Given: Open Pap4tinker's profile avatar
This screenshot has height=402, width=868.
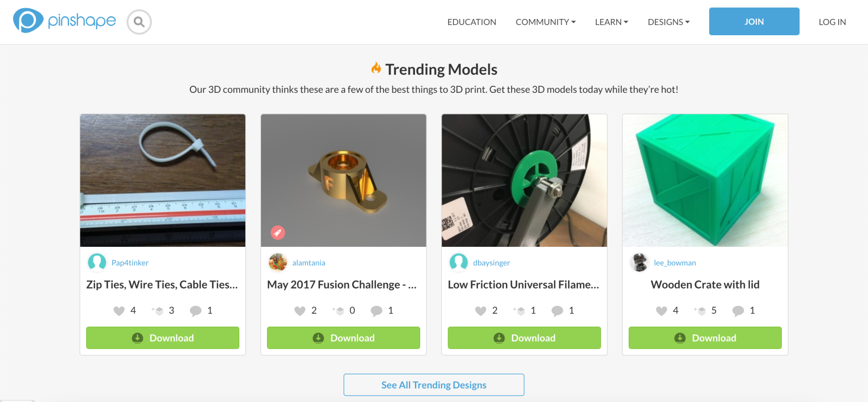Looking at the screenshot, I should coord(97,263).
